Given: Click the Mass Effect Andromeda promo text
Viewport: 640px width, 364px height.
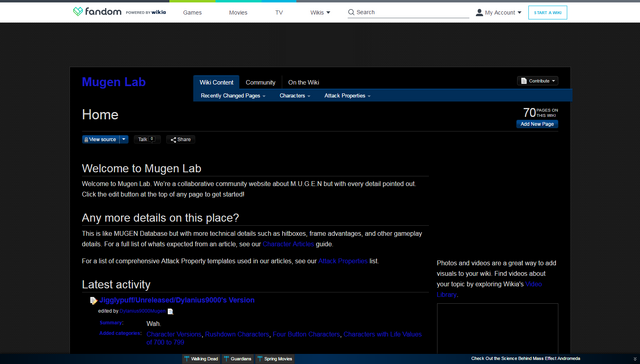Looking at the screenshot, I should tap(525, 359).
